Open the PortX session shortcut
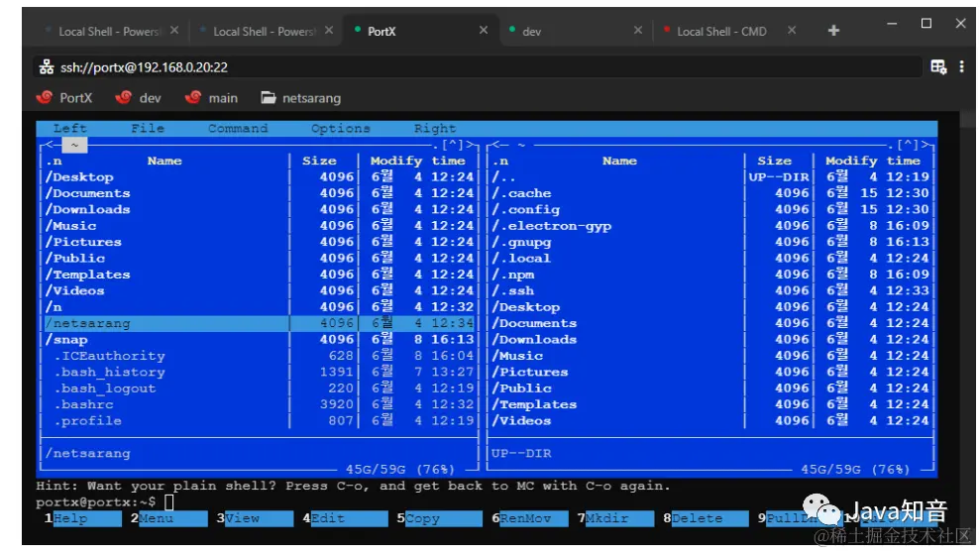This screenshot has height=554, width=980. click(65, 97)
